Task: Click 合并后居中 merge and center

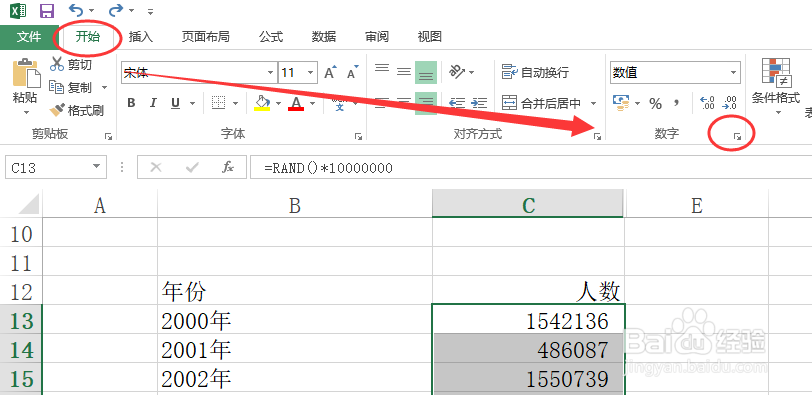Action: (x=542, y=104)
